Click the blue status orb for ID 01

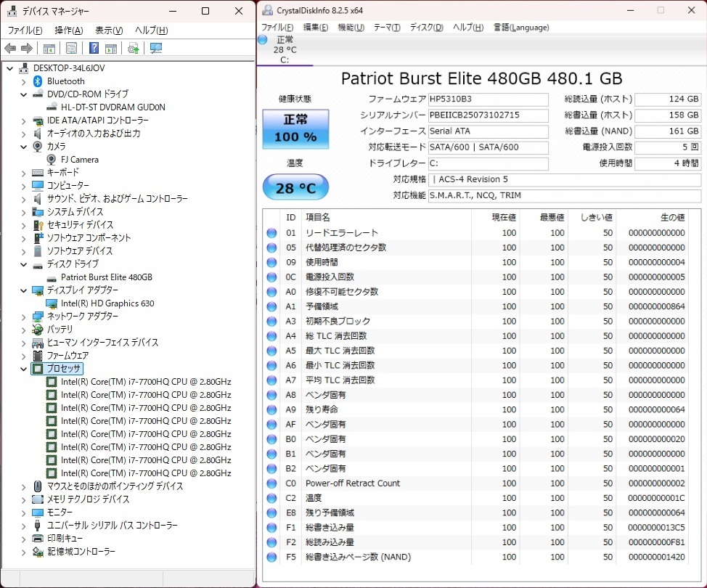point(272,233)
